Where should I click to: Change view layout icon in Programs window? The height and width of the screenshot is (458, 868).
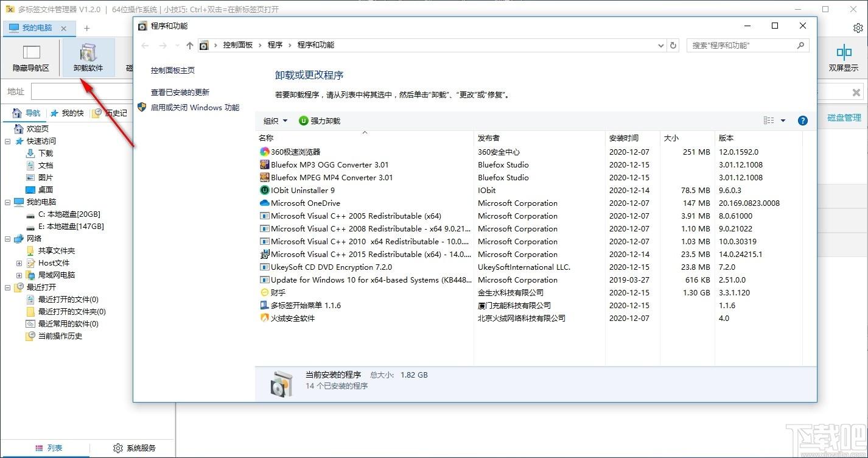point(769,121)
